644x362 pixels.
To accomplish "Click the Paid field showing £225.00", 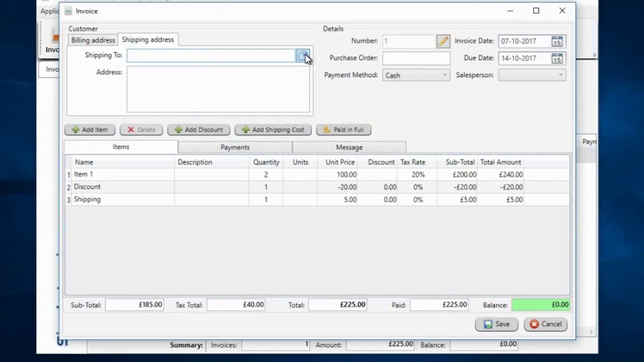I will coord(439,305).
